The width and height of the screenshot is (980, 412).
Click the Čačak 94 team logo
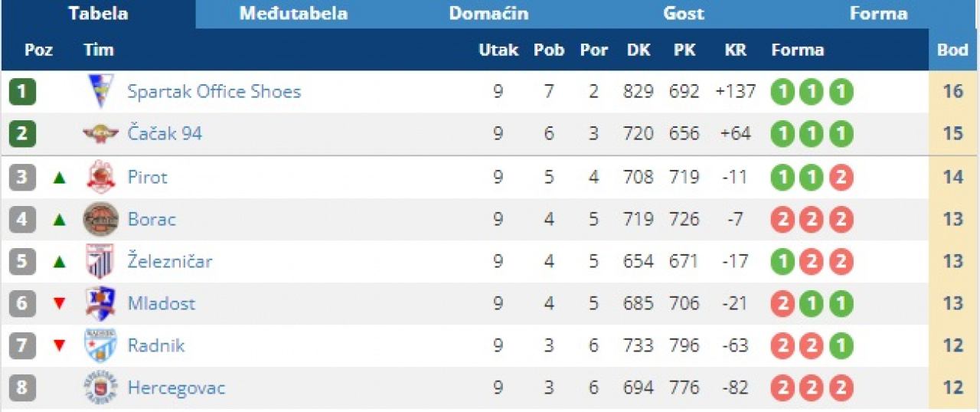[x=100, y=134]
